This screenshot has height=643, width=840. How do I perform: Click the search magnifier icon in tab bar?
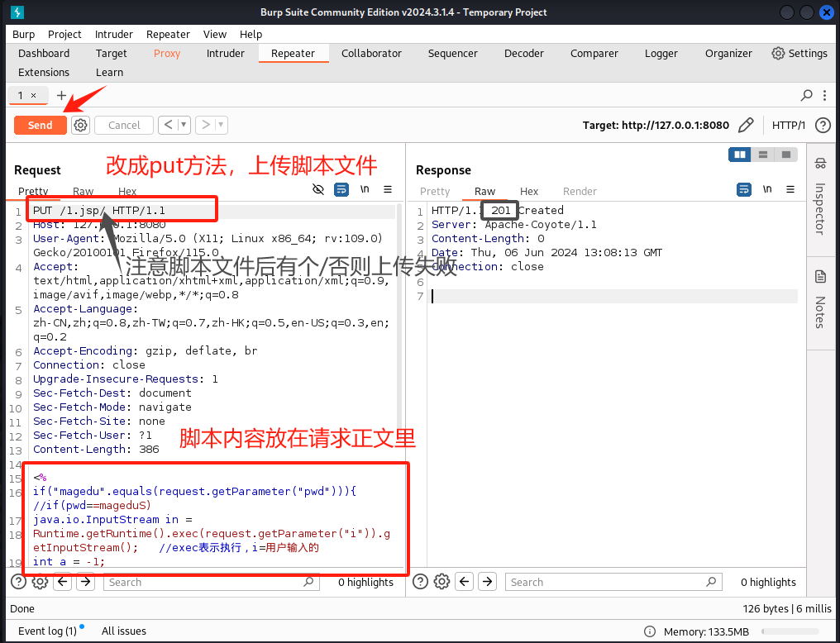tap(806, 95)
